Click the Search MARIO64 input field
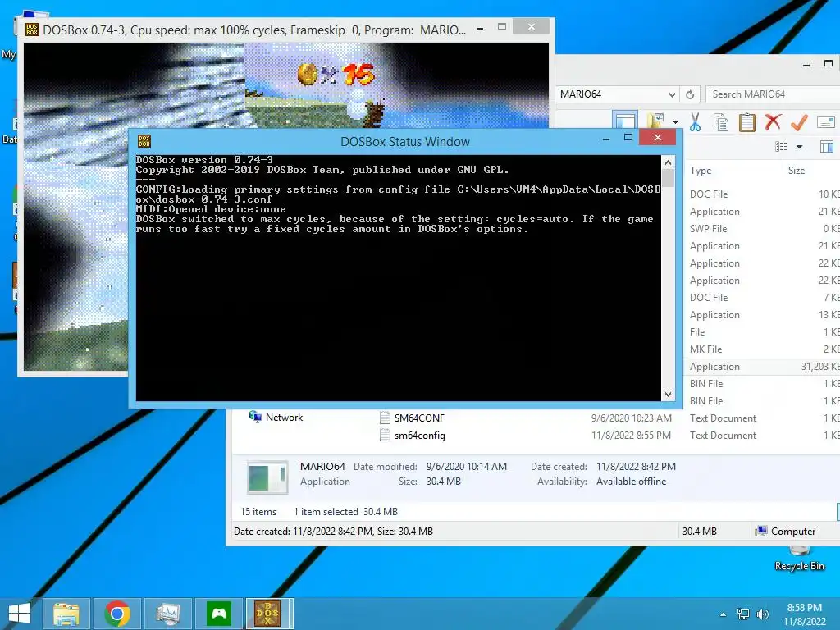Image resolution: width=840 pixels, height=630 pixels. point(773,94)
